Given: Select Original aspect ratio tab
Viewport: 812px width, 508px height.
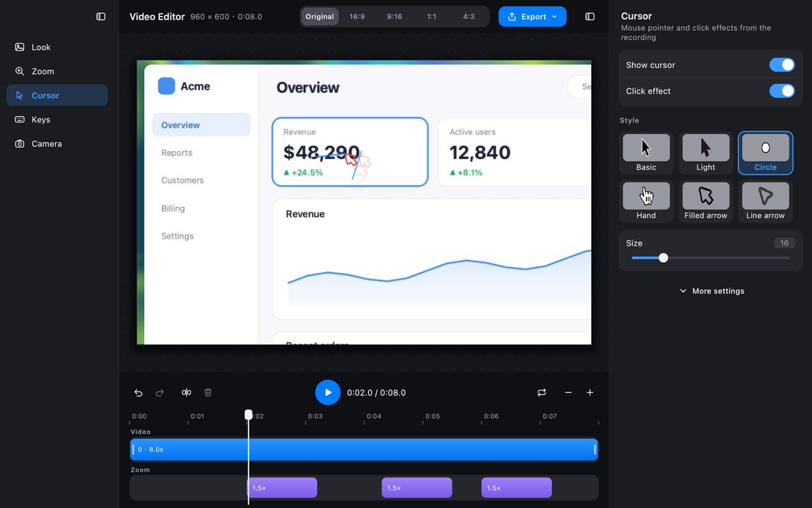Looking at the screenshot, I should tap(320, 17).
